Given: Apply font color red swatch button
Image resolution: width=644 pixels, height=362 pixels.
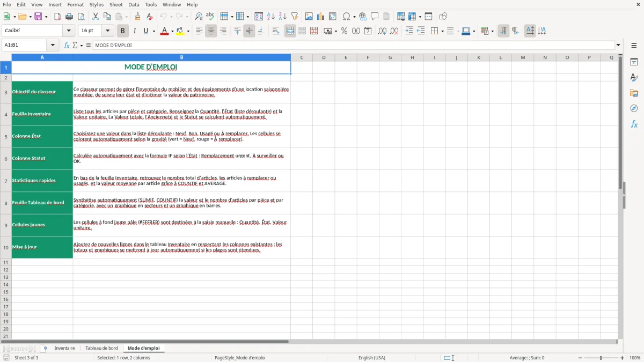Looking at the screenshot, I should 164,31.
